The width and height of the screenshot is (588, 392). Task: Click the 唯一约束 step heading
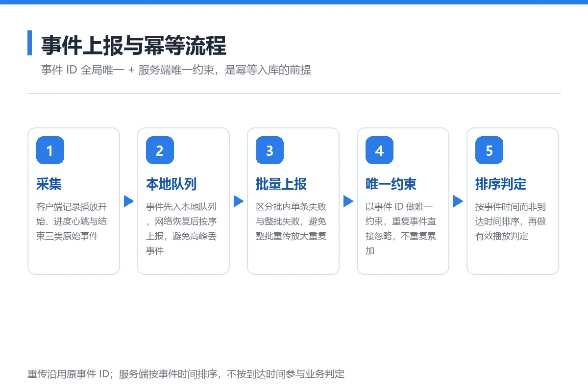click(391, 184)
